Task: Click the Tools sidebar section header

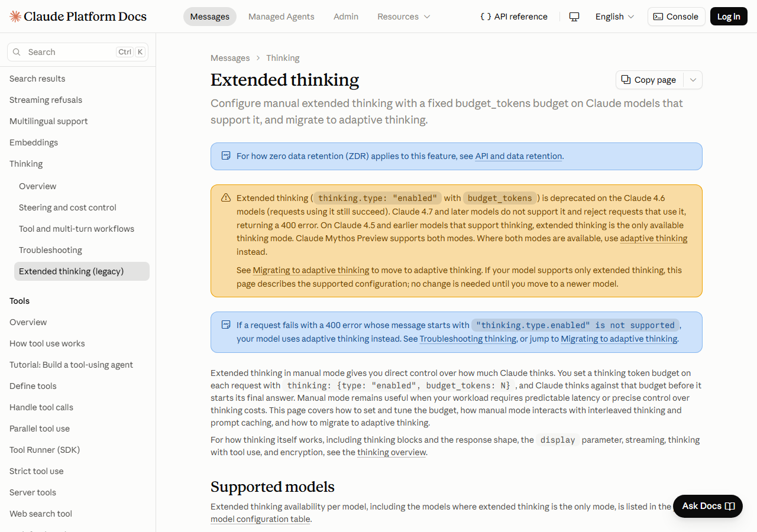Action: pos(20,301)
